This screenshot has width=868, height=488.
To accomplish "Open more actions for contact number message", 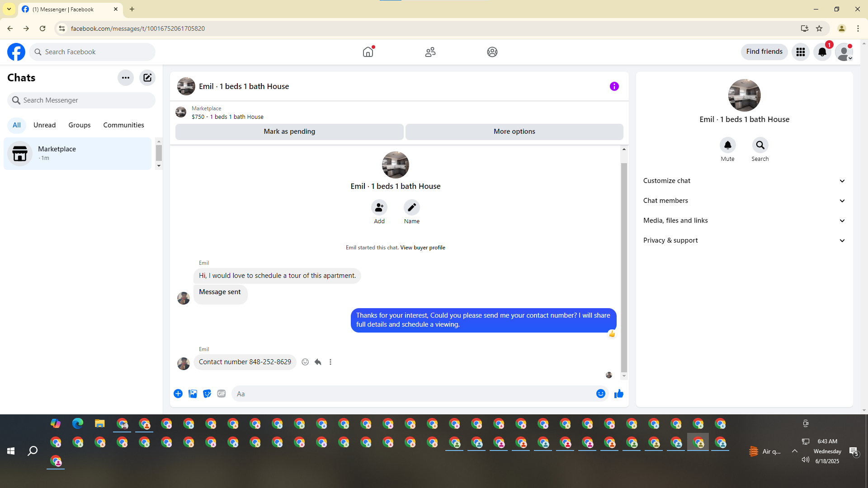I will (x=330, y=362).
